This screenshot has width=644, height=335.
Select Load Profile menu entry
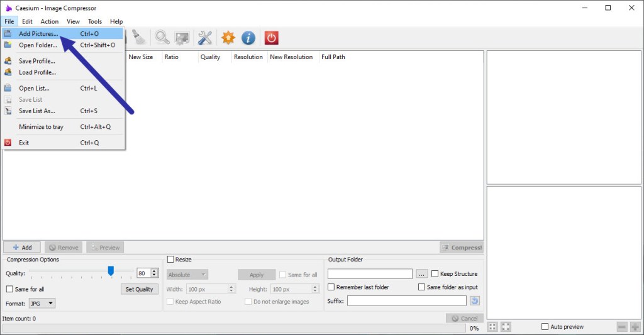point(62,72)
